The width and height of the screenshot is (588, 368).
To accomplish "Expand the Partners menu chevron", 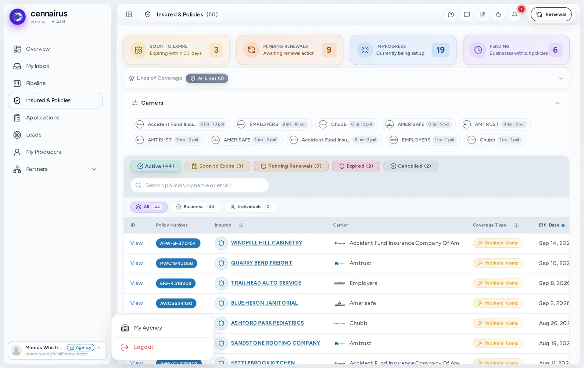I will click(94, 169).
